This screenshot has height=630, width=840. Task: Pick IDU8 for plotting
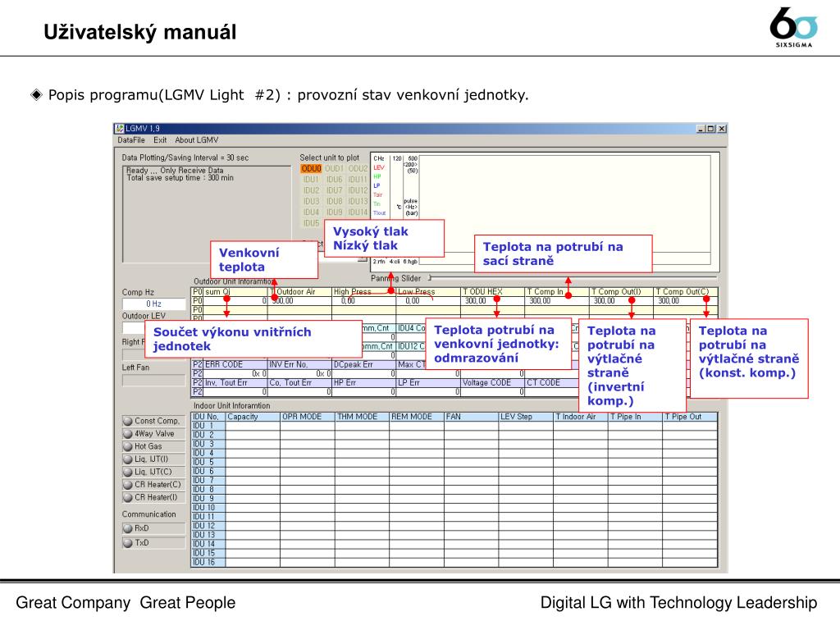(335, 202)
